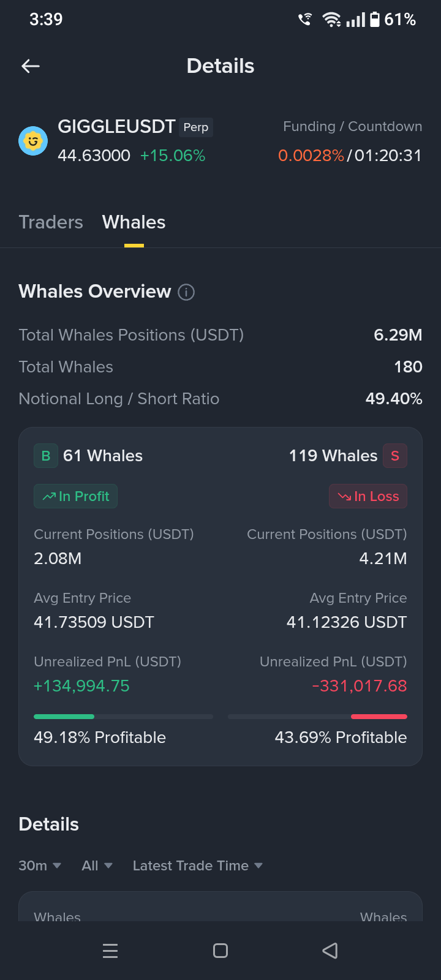Tap the Perp contract label
This screenshot has height=980, width=441.
click(x=196, y=127)
